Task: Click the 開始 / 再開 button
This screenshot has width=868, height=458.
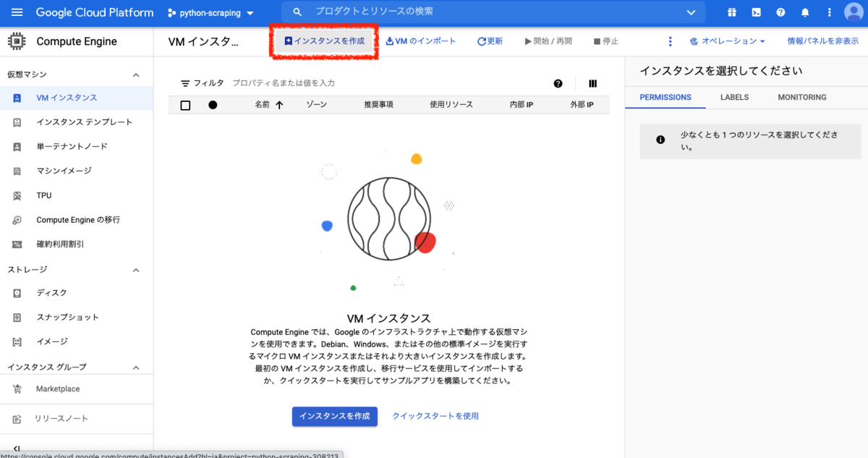Action: click(x=548, y=41)
